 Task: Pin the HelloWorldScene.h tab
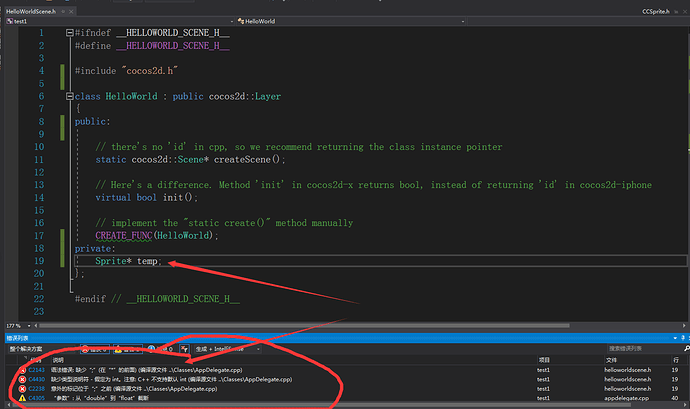click(x=63, y=11)
